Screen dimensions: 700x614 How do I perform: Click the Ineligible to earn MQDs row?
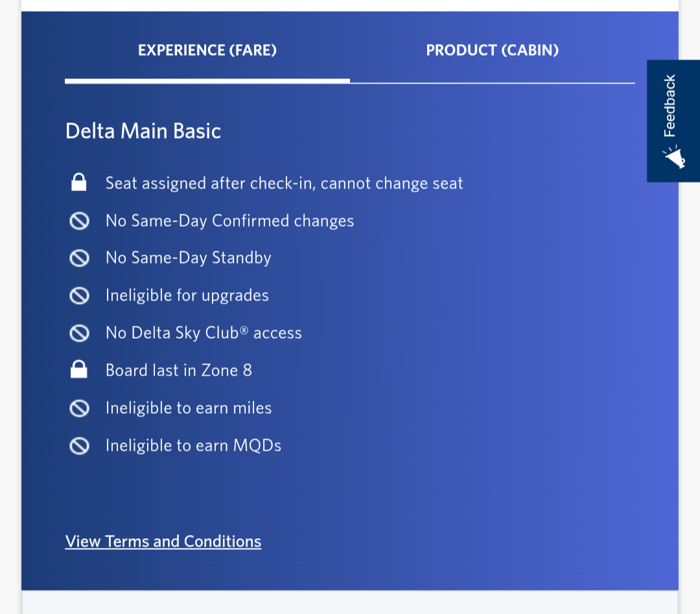193,446
